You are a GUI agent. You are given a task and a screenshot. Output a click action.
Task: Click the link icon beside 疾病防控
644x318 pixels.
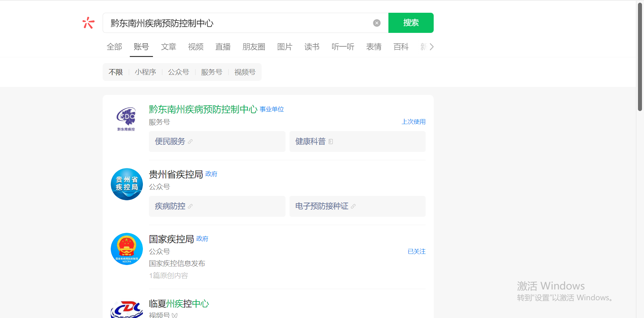[190, 206]
